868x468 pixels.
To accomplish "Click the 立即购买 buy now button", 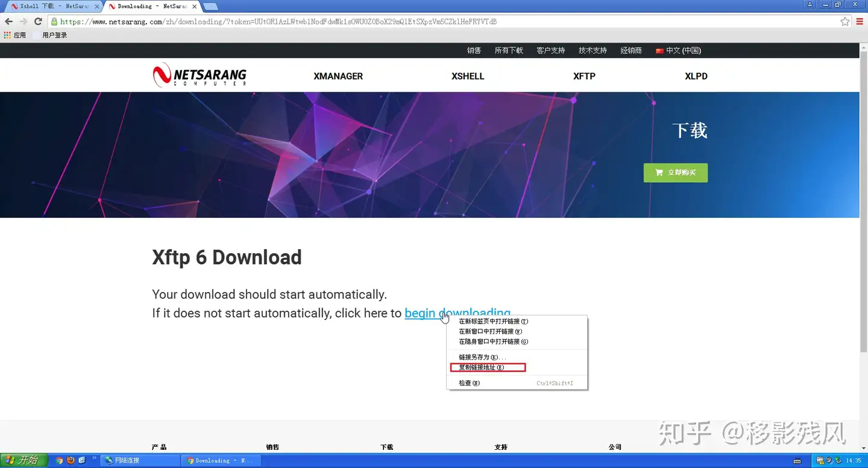I will tap(676, 172).
